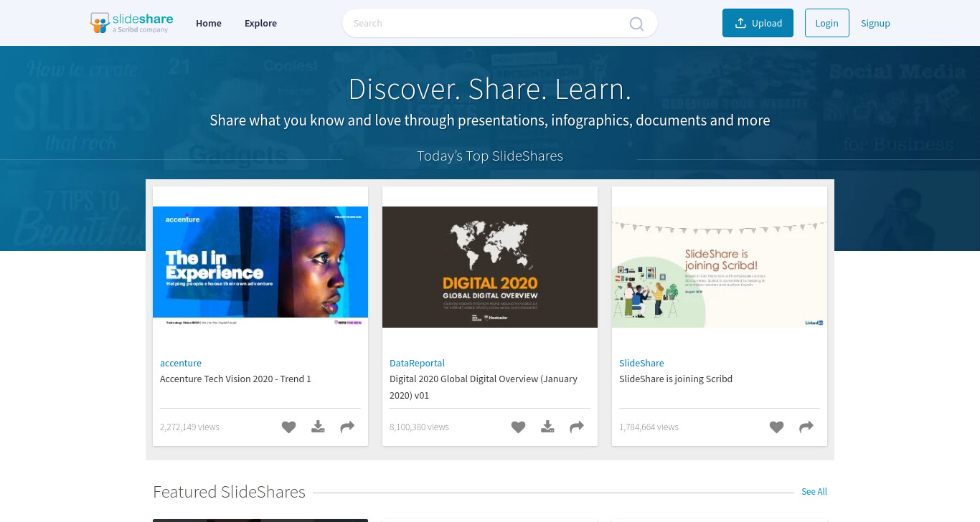Download the Accenture Tech Vision 2020 slideshow
This screenshot has width=980, height=522.
[x=318, y=427]
